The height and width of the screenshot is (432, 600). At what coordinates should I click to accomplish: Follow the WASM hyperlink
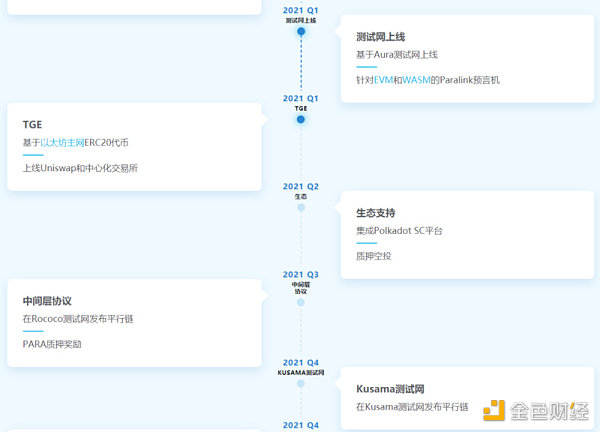tap(418, 79)
